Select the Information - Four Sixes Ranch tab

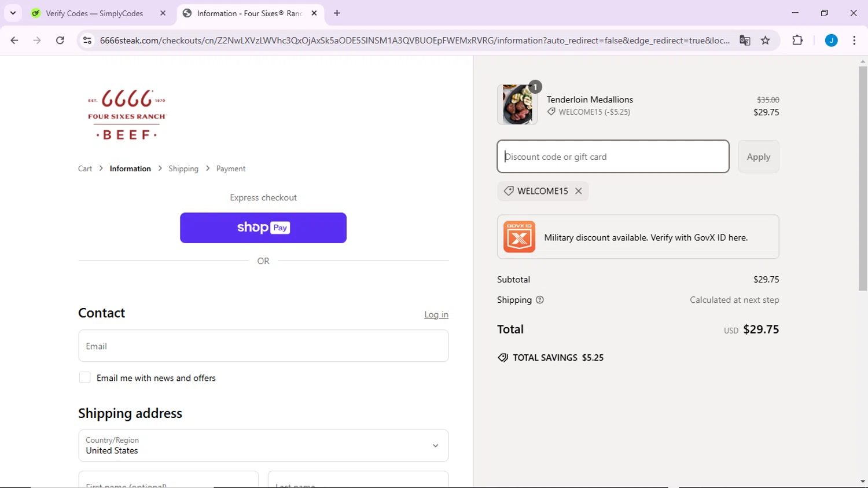pyautogui.click(x=251, y=13)
